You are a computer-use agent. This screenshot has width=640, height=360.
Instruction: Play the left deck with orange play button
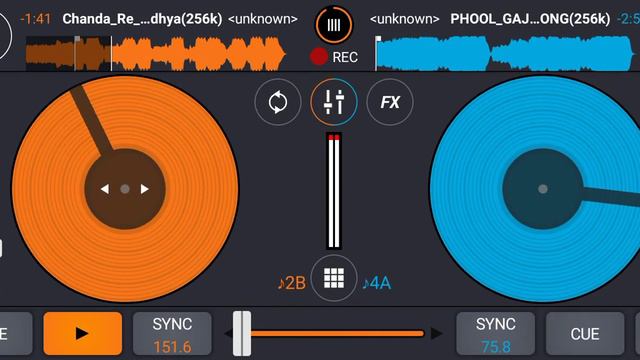coord(83,333)
